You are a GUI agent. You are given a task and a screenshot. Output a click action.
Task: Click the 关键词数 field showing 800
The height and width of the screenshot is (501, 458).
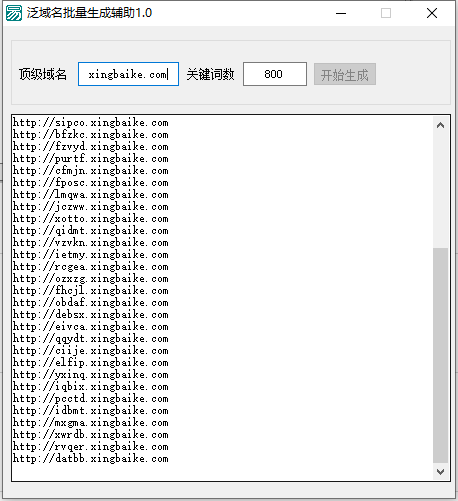[275, 74]
